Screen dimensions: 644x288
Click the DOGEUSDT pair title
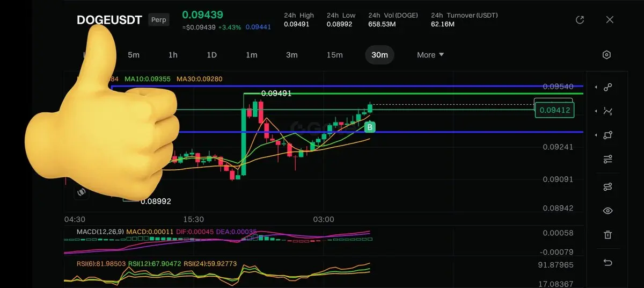[109, 20]
